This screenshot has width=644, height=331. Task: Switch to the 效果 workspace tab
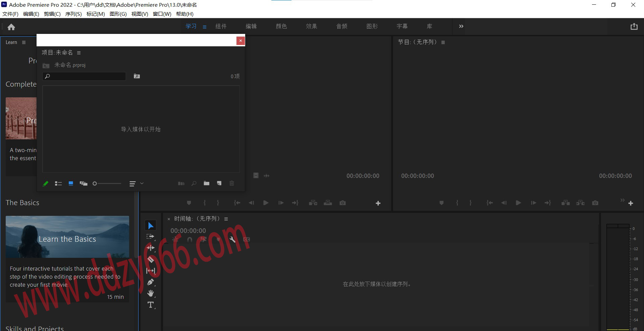click(x=312, y=26)
